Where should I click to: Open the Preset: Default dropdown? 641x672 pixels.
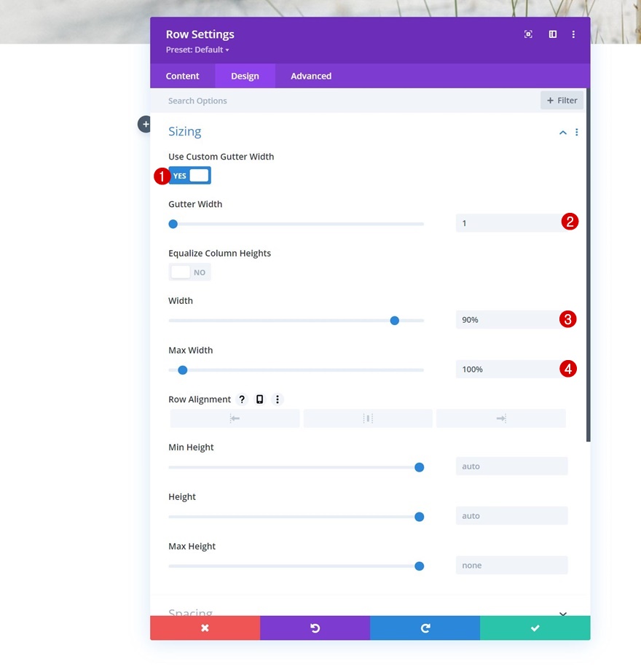click(x=197, y=50)
